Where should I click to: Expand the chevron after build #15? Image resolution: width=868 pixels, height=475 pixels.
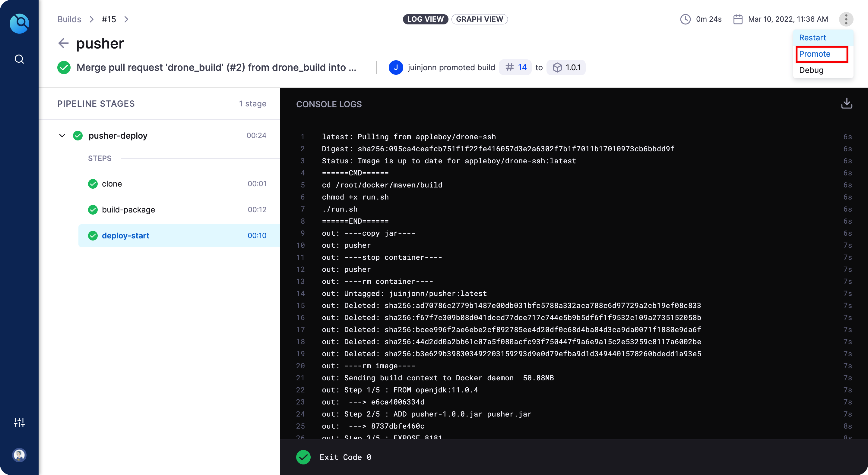126,19
